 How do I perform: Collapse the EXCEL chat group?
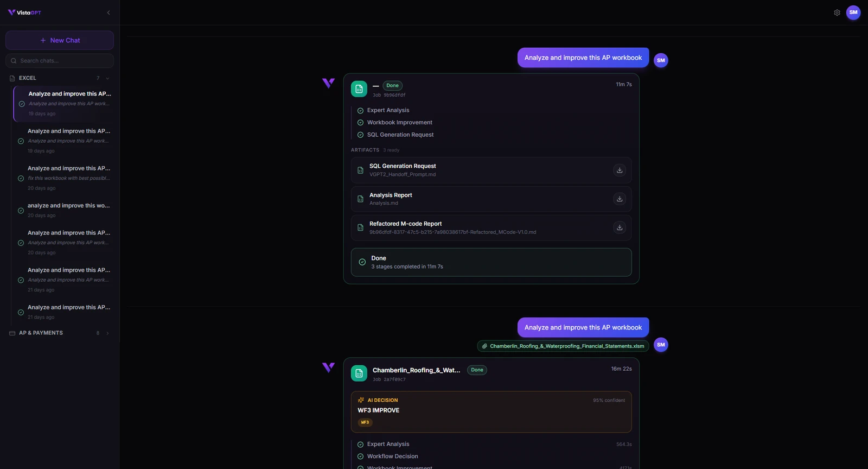(107, 78)
